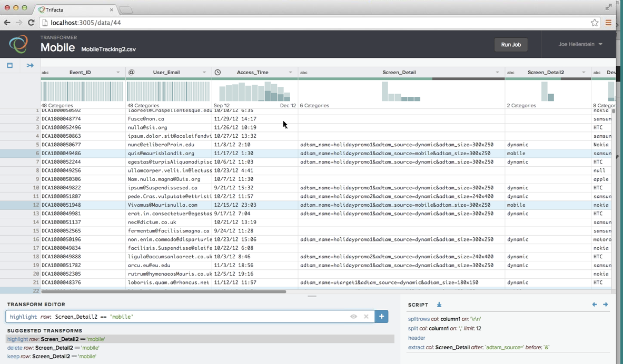Click the abc type icon for Event_ID
Image resolution: width=623 pixels, height=364 pixels.
coord(45,73)
